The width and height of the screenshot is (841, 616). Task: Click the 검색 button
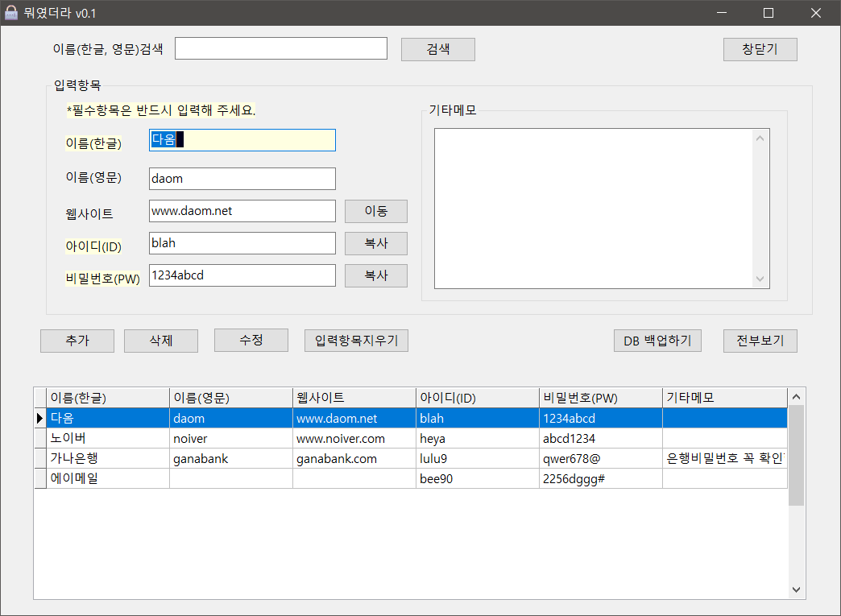pos(437,49)
